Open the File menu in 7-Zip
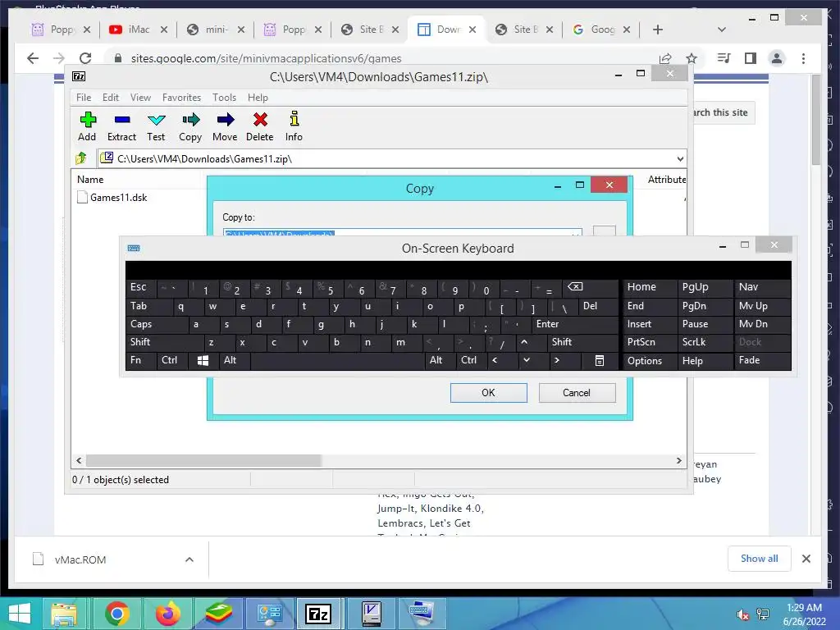Image resolution: width=840 pixels, height=630 pixels. point(84,98)
